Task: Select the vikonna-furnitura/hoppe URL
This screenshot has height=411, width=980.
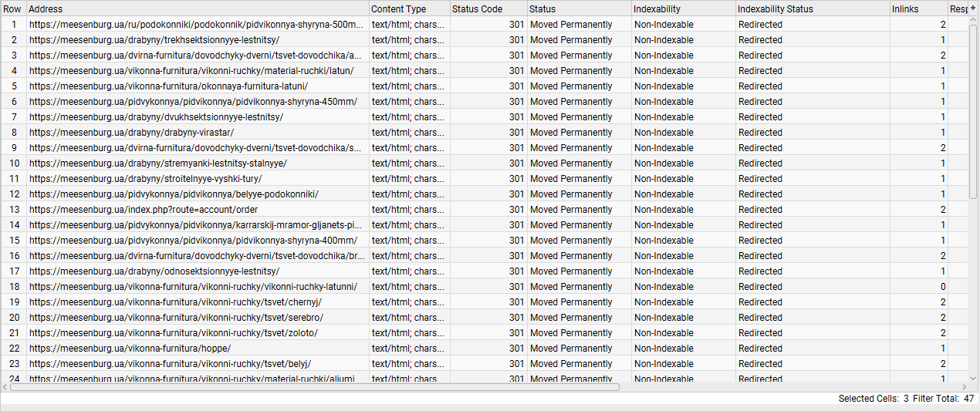Action: coord(130,349)
